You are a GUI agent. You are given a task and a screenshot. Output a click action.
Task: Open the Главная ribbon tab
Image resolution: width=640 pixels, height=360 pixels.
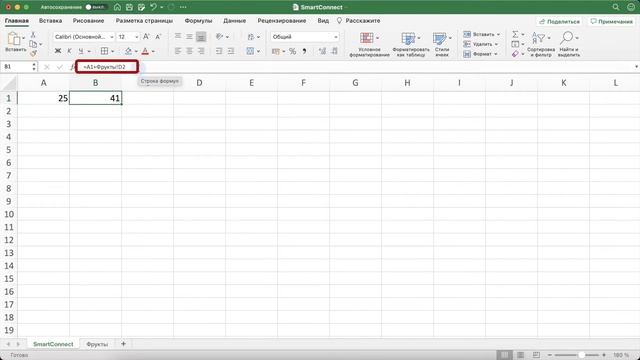[17, 21]
